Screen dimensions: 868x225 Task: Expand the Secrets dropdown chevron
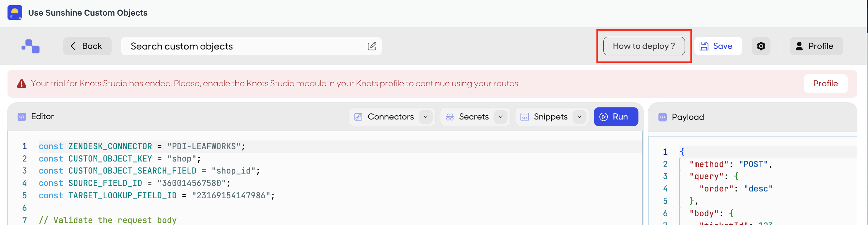click(501, 117)
